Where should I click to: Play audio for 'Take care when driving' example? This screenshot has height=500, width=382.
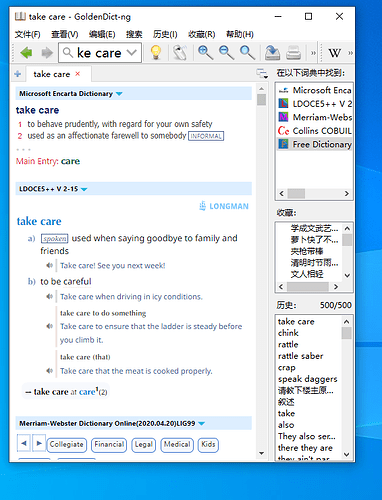point(50,296)
